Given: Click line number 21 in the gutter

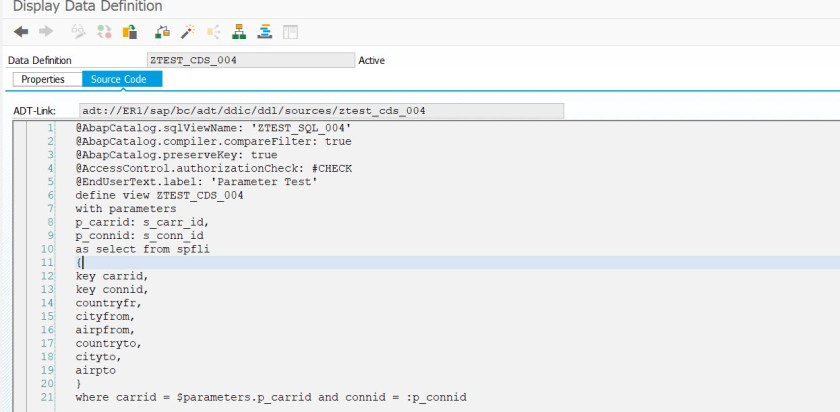Looking at the screenshot, I should pos(48,398).
